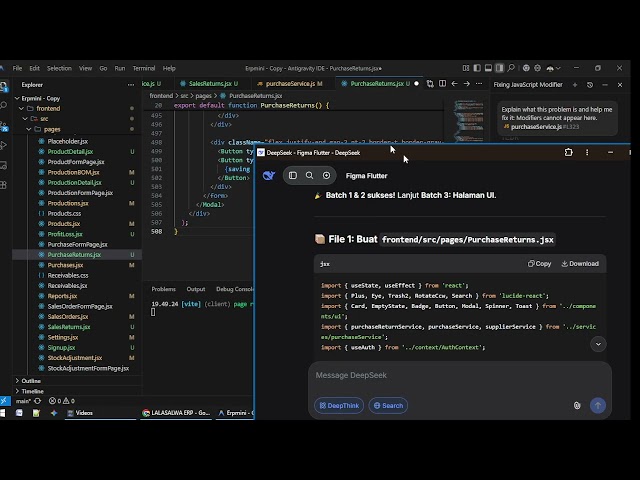Image resolution: width=640 pixels, height=480 pixels.
Task: Navigate back in editor history
Action: (454, 84)
